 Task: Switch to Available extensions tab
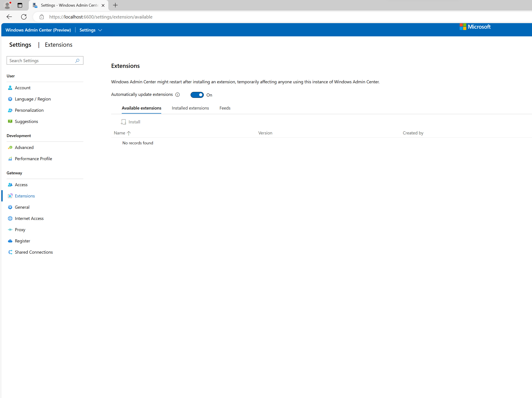coord(141,108)
